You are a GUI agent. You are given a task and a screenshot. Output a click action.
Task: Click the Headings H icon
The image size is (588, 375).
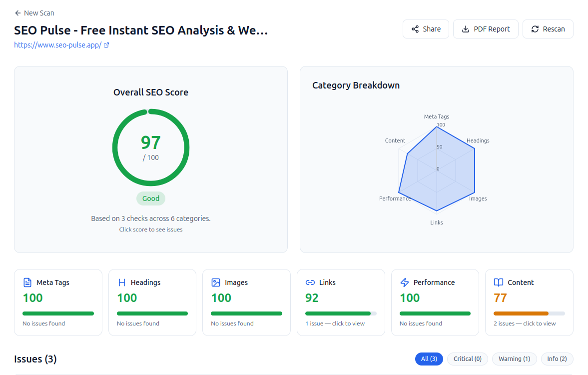[121, 282]
